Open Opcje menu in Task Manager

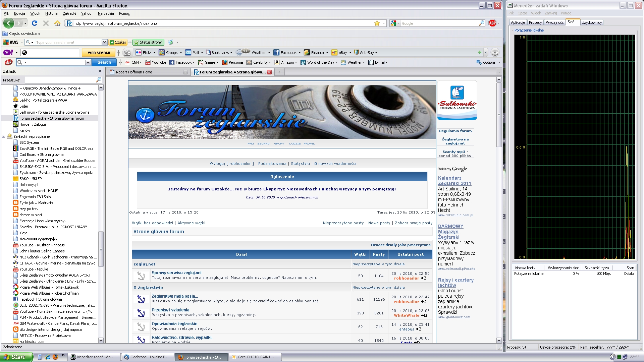click(522, 13)
